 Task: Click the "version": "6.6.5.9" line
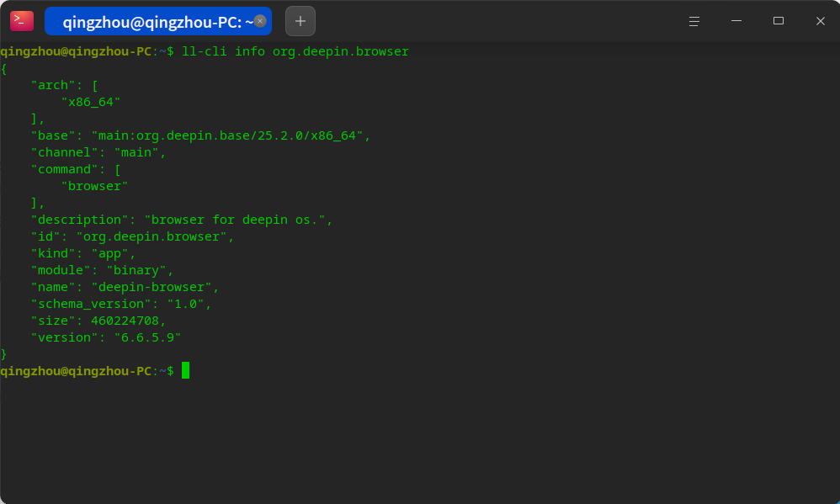point(105,337)
